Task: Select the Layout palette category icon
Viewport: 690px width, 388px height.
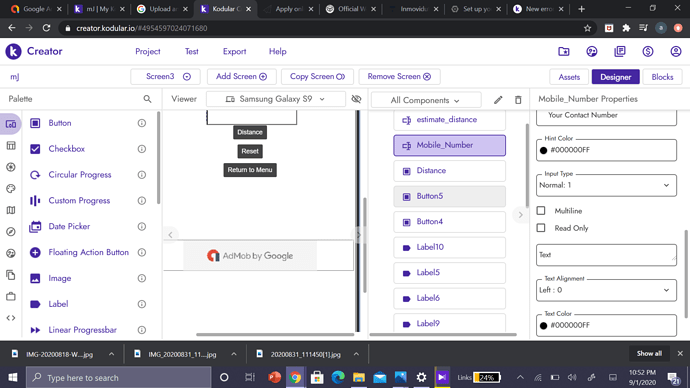Action: [11, 146]
